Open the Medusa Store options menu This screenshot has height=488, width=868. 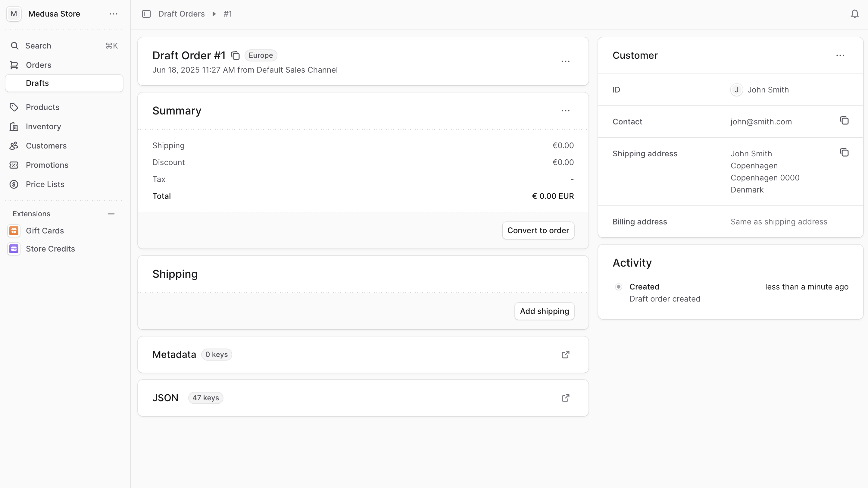pyautogui.click(x=113, y=14)
